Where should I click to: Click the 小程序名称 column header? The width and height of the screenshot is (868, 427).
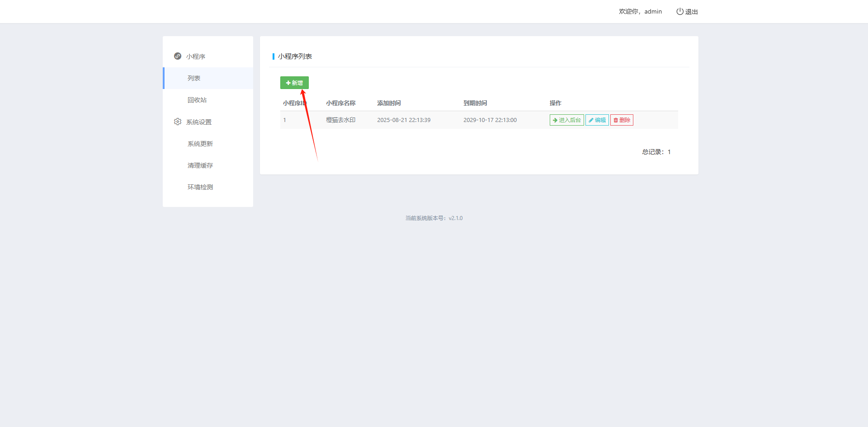tap(340, 103)
